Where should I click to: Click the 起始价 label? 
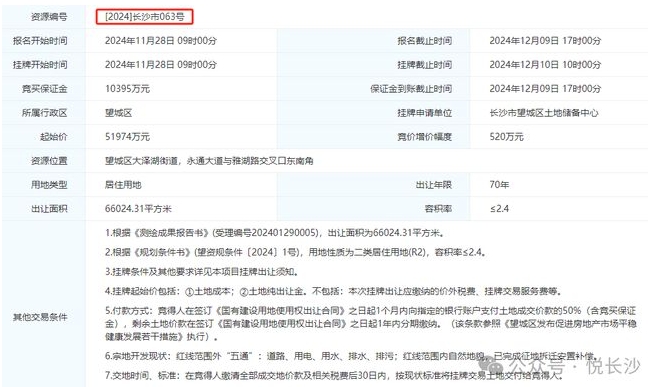click(x=53, y=137)
